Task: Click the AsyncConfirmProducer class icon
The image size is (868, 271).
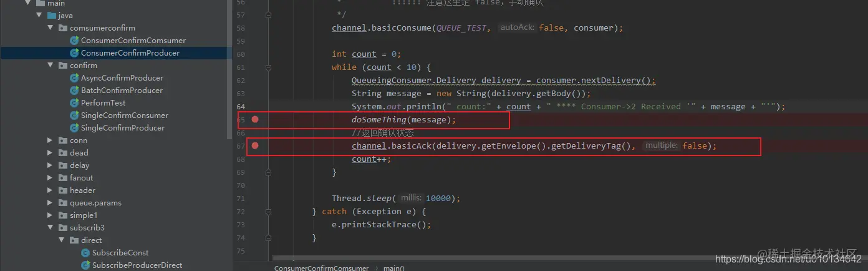Action: point(74,78)
